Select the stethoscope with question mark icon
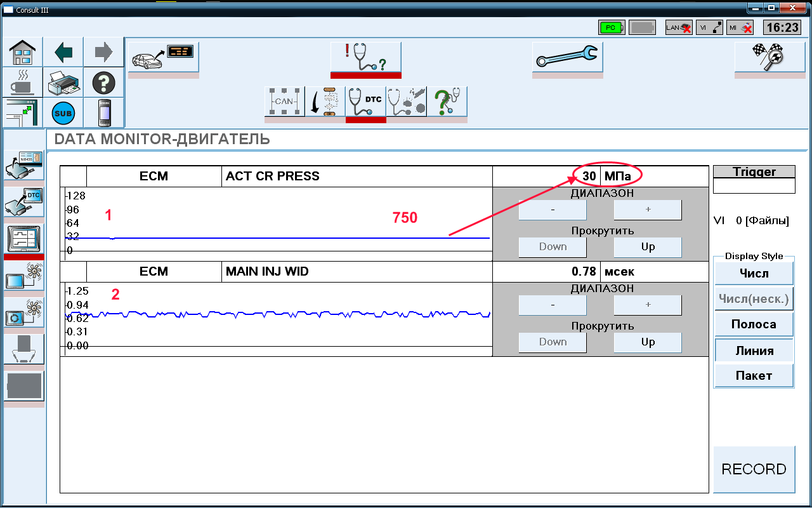Screen dimensions: 812x508 tap(447, 102)
